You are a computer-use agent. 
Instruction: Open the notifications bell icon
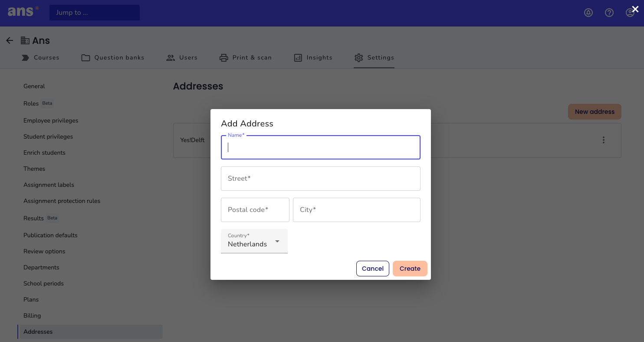pos(588,13)
